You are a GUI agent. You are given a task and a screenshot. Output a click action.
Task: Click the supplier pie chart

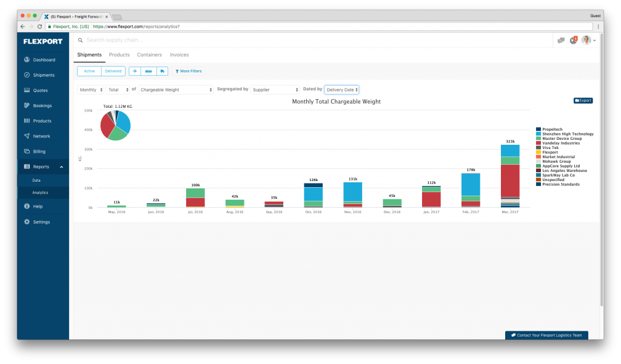click(x=115, y=125)
